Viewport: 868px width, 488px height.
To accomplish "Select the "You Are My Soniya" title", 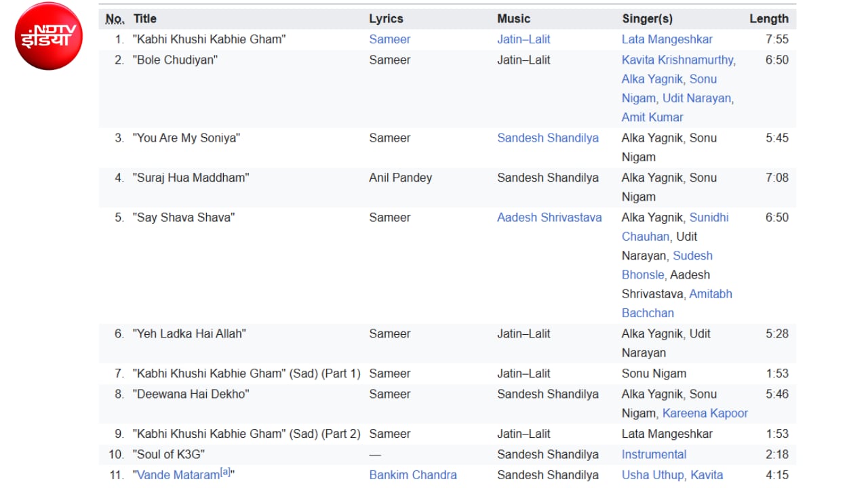I will pyautogui.click(x=186, y=138).
